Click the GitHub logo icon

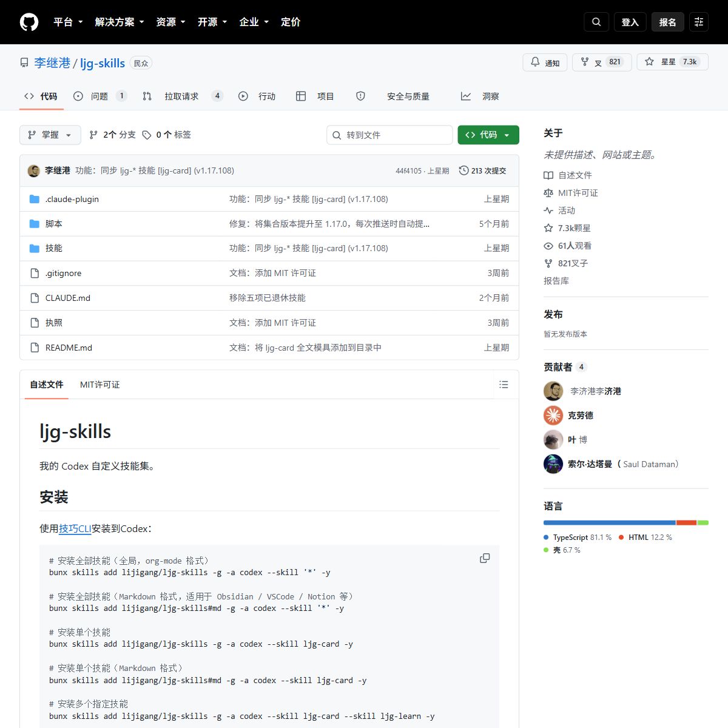29,22
